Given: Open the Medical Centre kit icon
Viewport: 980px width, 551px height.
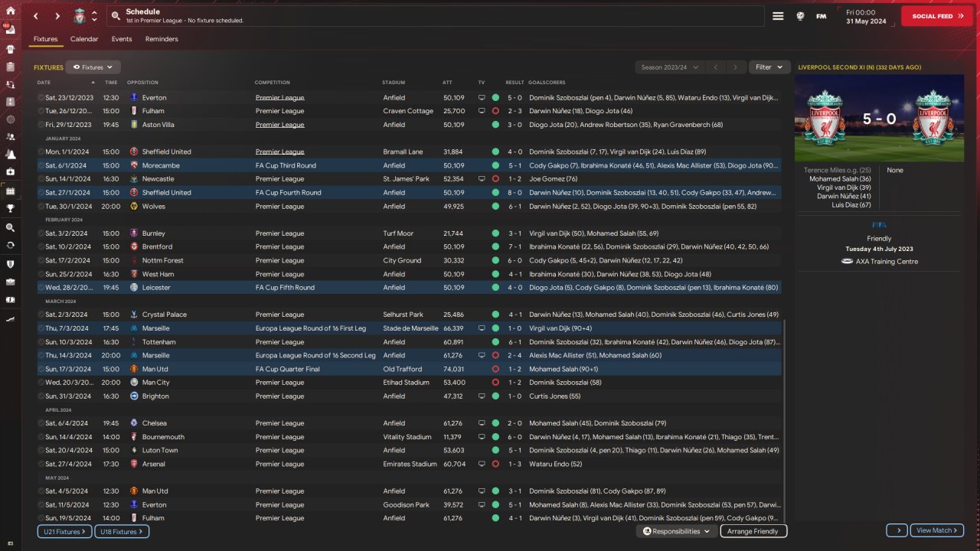Looking at the screenshot, I should tap(11, 172).
